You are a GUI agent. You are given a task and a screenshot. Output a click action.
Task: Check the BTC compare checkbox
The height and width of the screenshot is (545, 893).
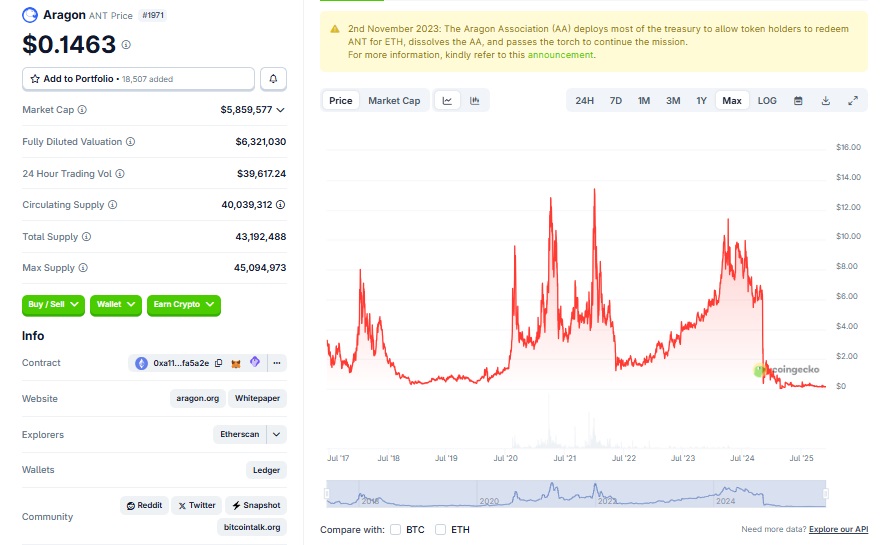coord(396,529)
